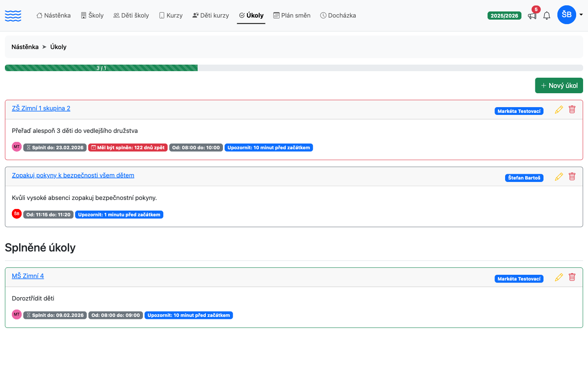The height and width of the screenshot is (368, 588).
Task: Click the green 3 / 1 progress bar
Action: coord(101,68)
